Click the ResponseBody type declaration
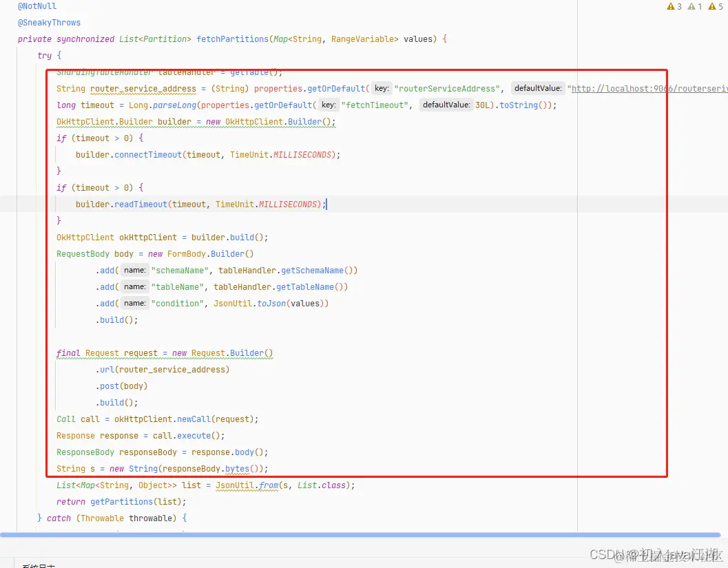The width and height of the screenshot is (728, 568). (x=85, y=452)
